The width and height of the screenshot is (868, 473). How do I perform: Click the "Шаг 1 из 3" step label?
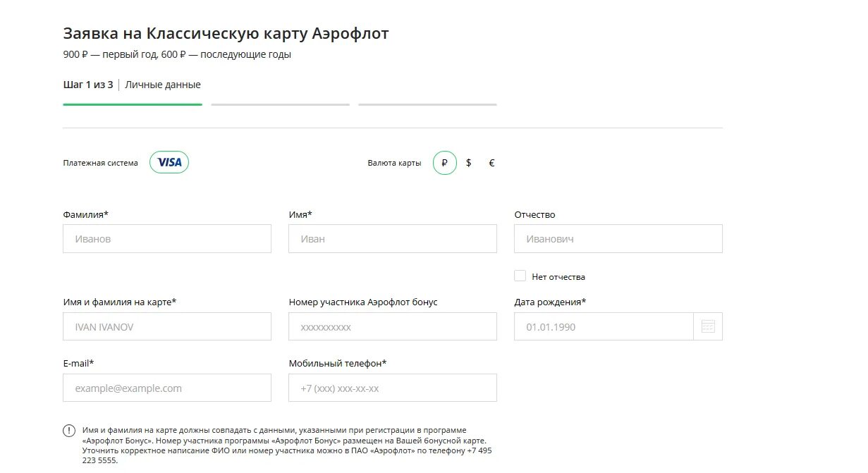88,85
